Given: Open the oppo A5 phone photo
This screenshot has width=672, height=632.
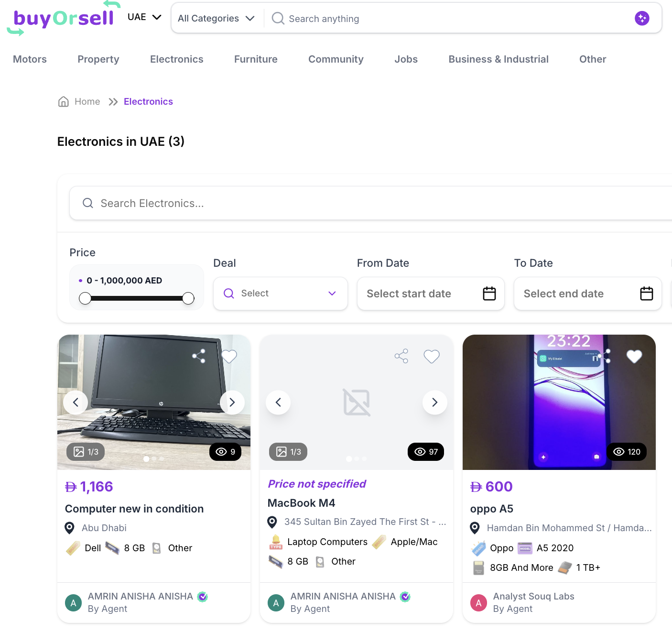Looking at the screenshot, I should (559, 403).
